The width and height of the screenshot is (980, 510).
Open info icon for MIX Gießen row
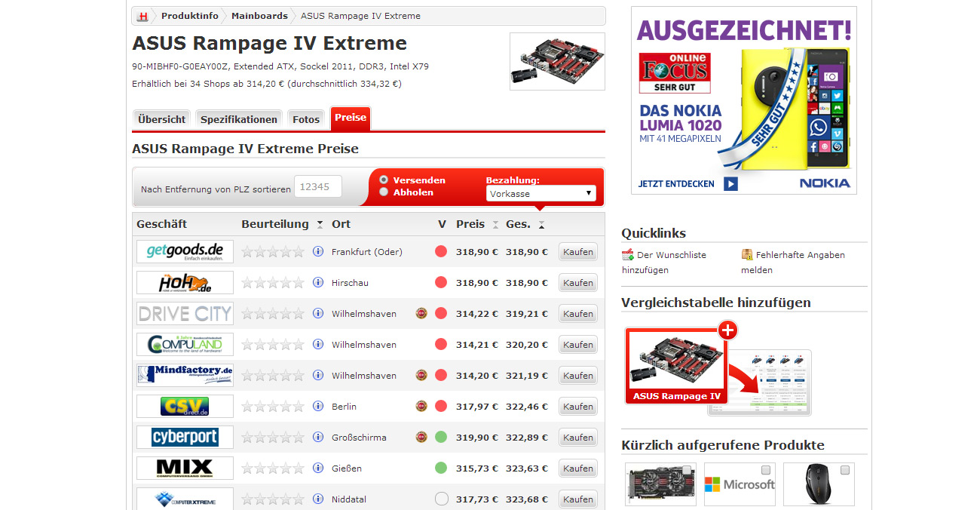(318, 468)
